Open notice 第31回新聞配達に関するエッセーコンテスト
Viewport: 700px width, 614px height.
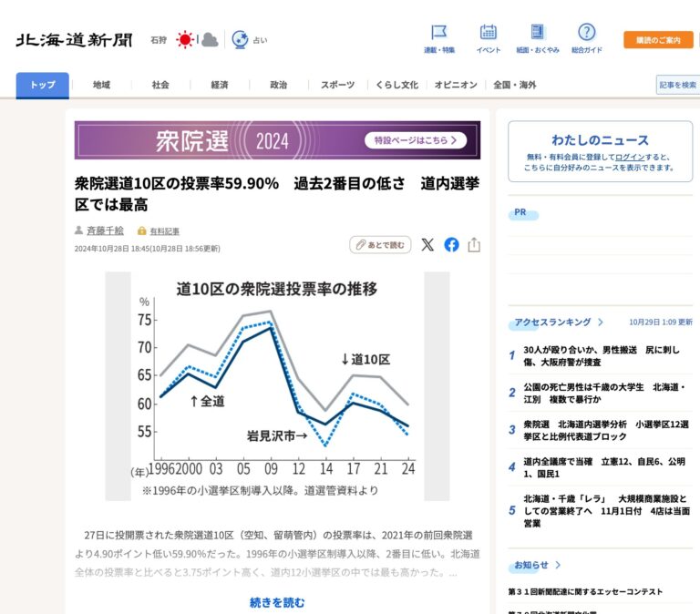tap(585, 592)
